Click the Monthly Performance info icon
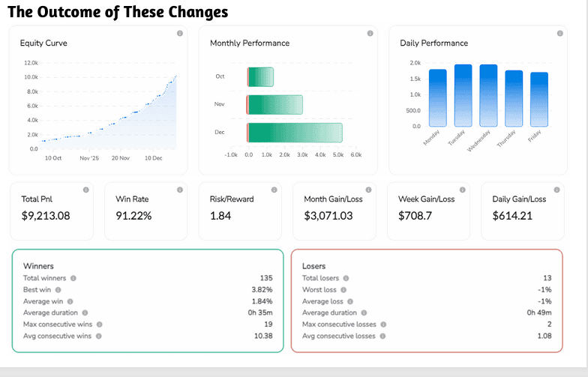588x377 pixels. [370, 33]
